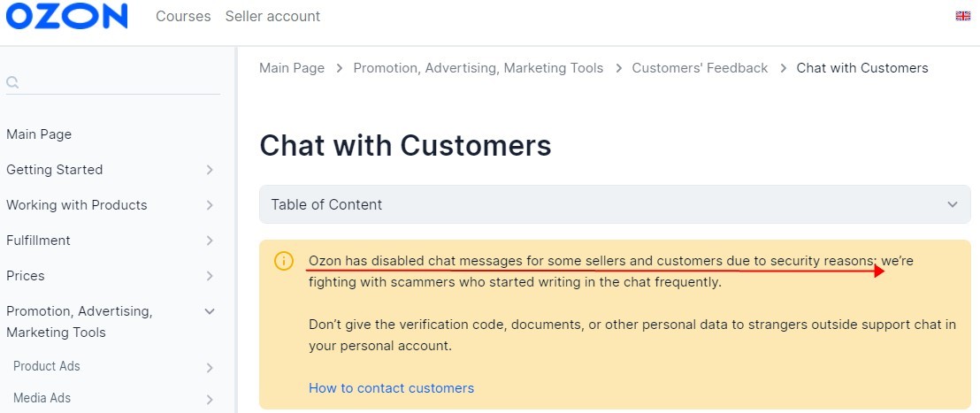The width and height of the screenshot is (980, 413).
Task: Click the Promotion, Advertising, Marketing Tools breadcrumb
Action: click(479, 68)
